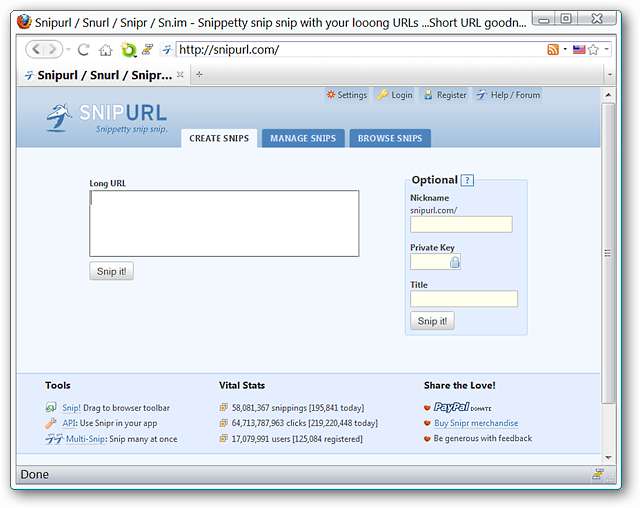Click the browser Reload icon
The height and width of the screenshot is (508, 640).
84,50
